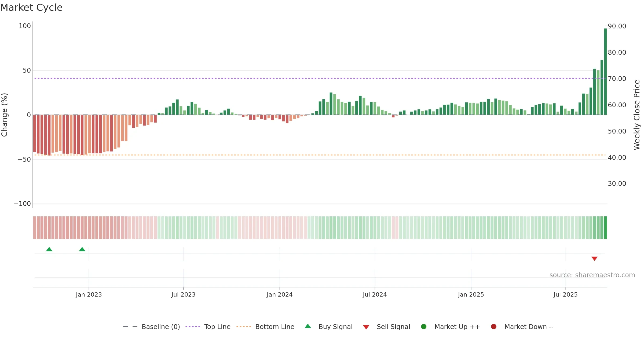The width and height of the screenshot is (644, 362).
Task: Click the bright green last heatmap strip cell
Action: tap(605, 228)
